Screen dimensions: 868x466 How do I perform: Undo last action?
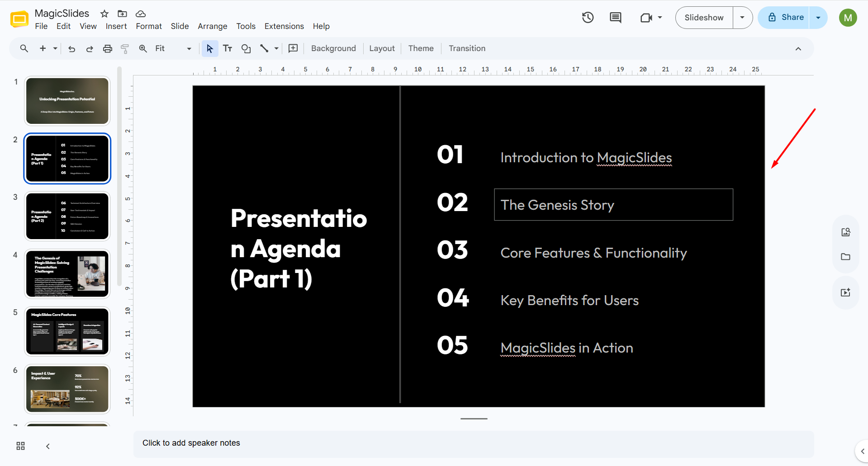(71, 48)
